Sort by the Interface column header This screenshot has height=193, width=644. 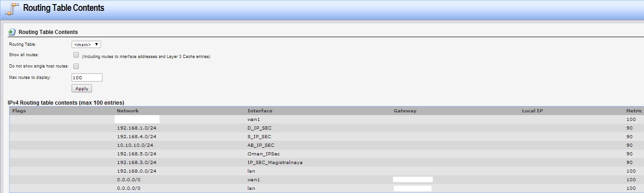coord(260,111)
